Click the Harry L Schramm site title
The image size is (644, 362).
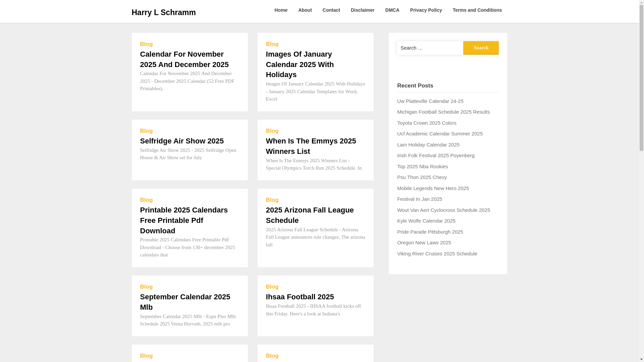[x=163, y=12]
